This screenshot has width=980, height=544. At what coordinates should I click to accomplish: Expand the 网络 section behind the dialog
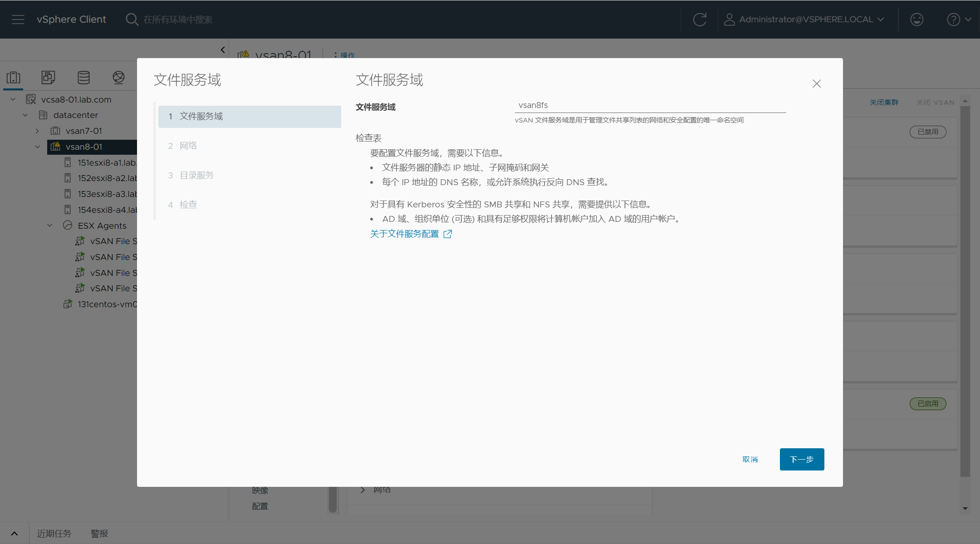pos(363,490)
